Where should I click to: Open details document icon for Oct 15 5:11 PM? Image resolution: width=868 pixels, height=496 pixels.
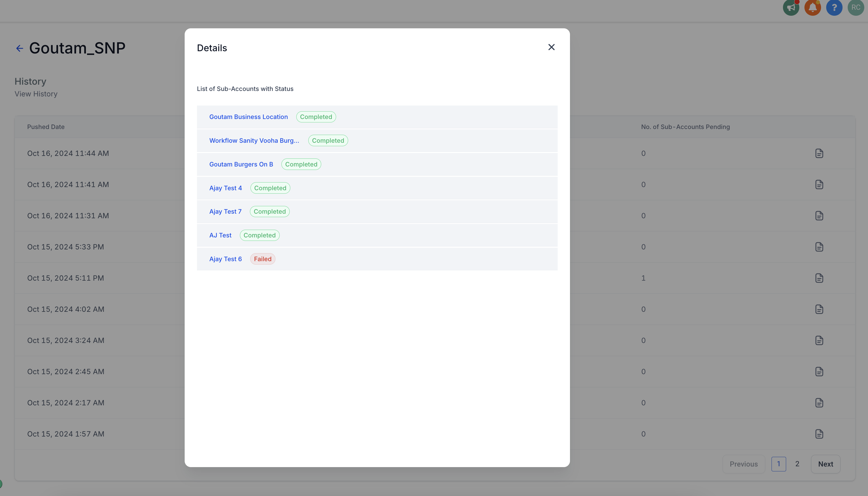(x=819, y=278)
